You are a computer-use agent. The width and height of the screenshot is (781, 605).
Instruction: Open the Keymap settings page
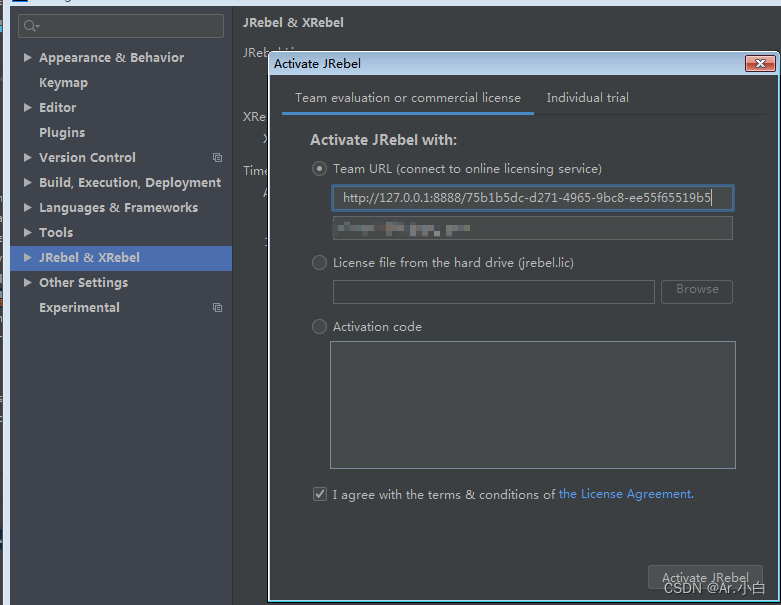point(63,83)
